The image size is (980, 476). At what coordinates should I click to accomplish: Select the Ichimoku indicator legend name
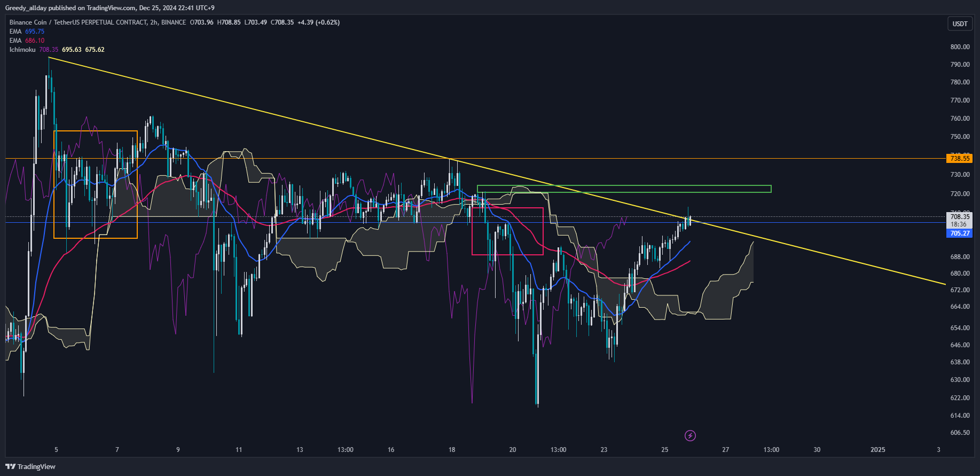click(x=22, y=50)
